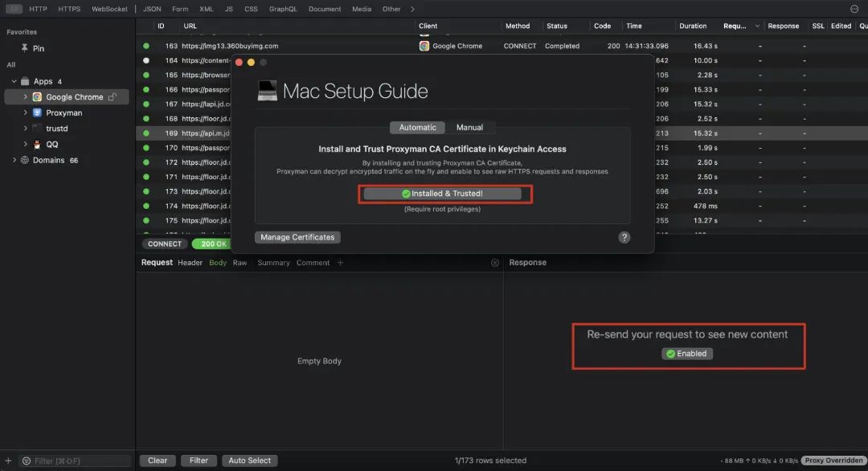Image resolution: width=868 pixels, height=471 pixels.
Task: Select the Google Chrome app icon in sidebar
Action: 37,97
